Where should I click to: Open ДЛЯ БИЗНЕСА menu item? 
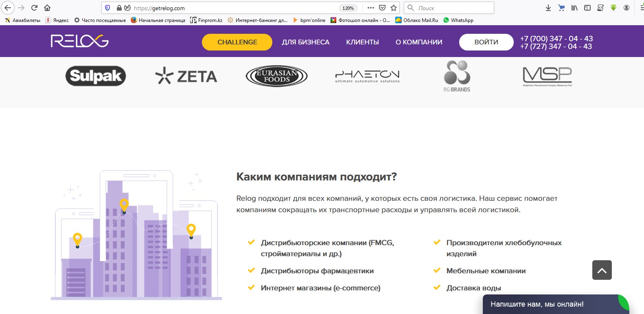306,42
